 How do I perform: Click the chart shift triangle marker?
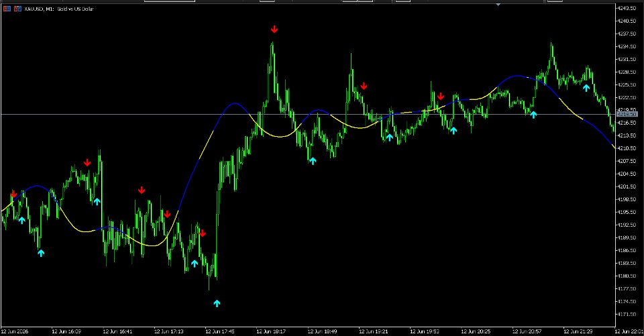[x=498, y=5]
